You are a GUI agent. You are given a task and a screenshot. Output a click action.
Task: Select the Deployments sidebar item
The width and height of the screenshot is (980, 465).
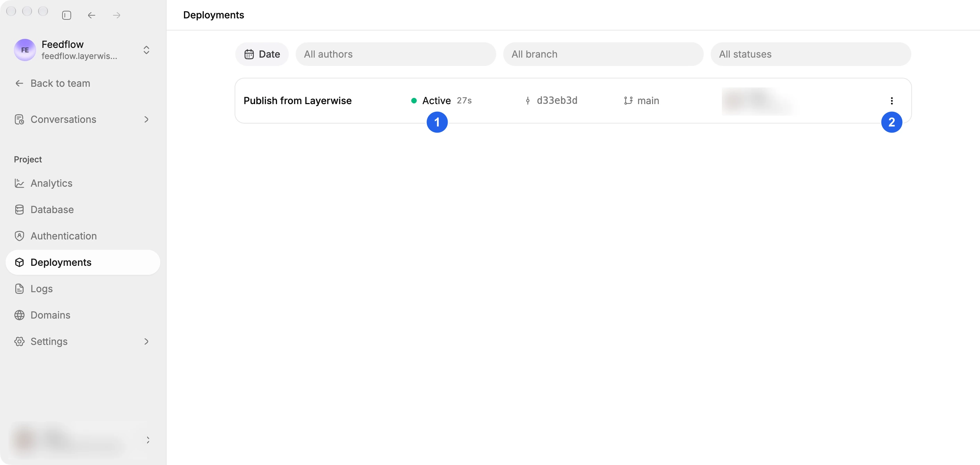(83, 262)
